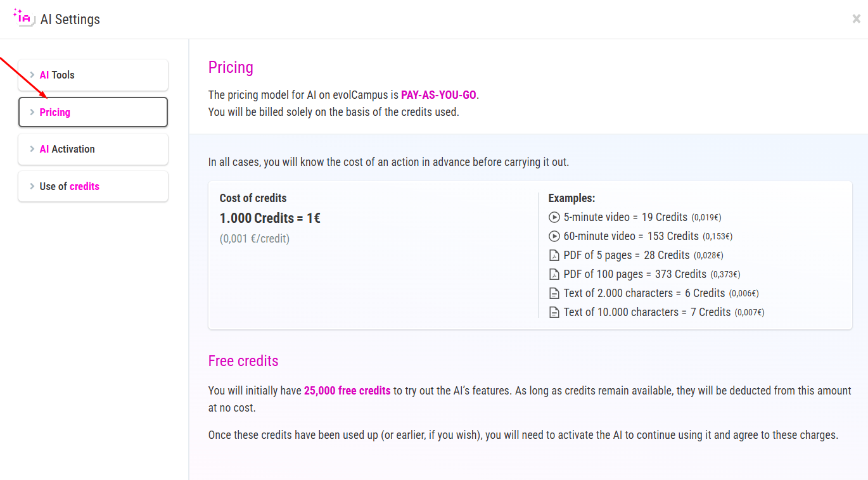Click the chevron next to Use of credits

(x=32, y=186)
